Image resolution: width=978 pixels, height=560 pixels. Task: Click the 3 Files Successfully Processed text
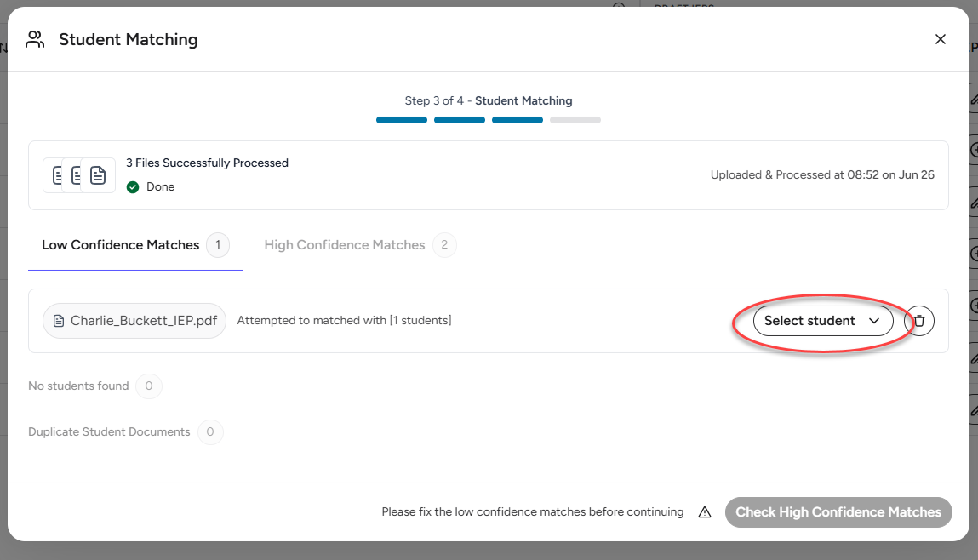207,163
